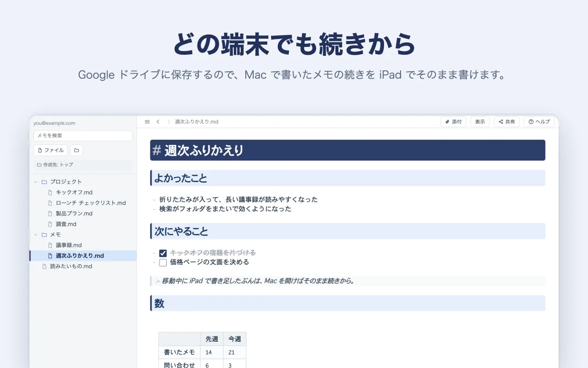Click the new folder icon button

click(77, 150)
